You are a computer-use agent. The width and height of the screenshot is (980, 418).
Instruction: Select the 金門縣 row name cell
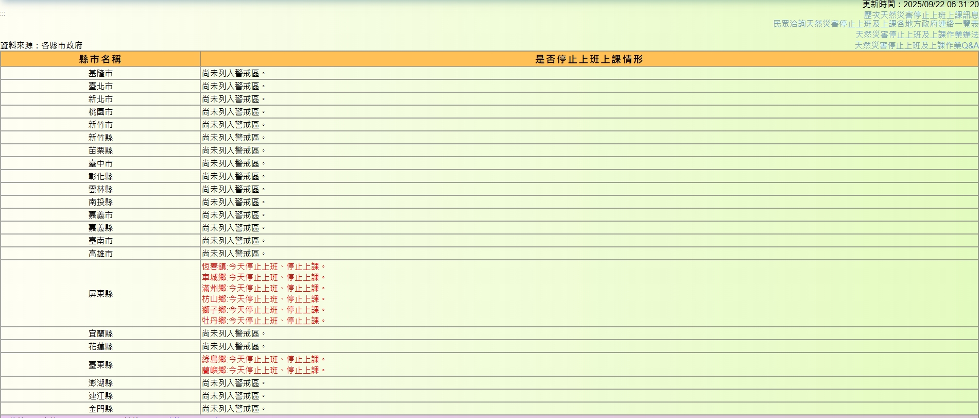(x=100, y=409)
